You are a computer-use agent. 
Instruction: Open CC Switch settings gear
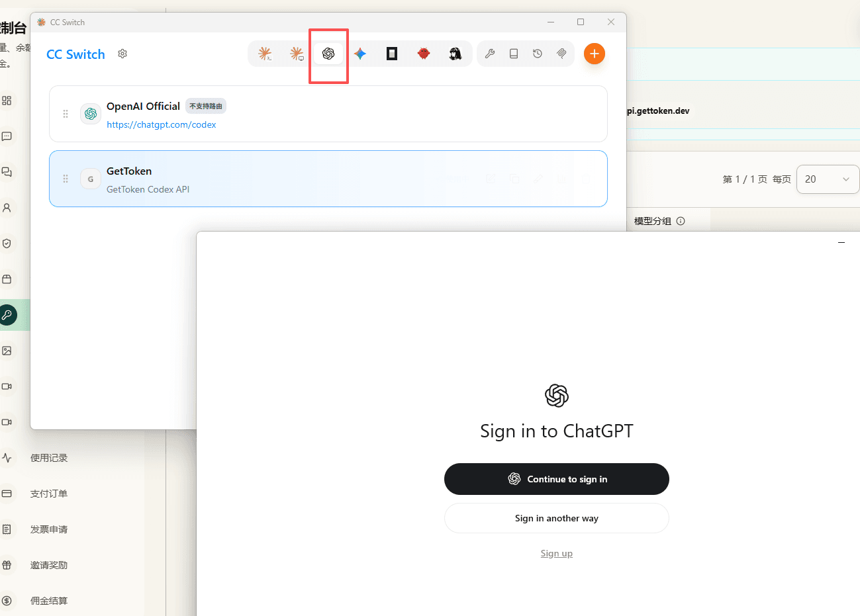122,54
